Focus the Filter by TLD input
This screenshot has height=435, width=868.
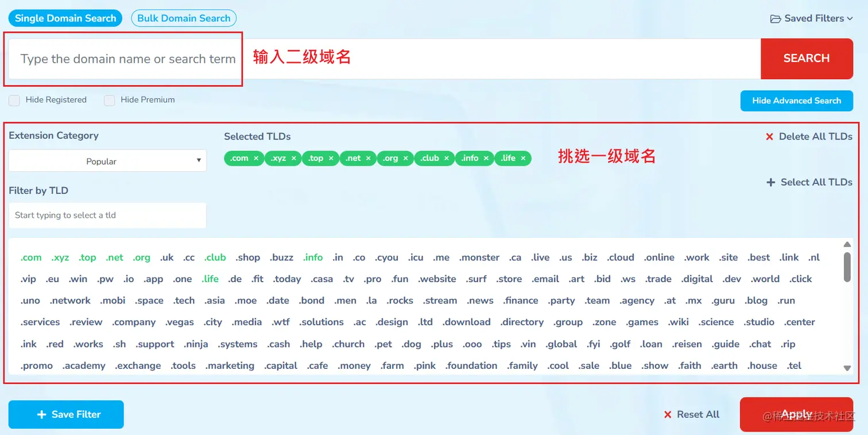click(107, 215)
